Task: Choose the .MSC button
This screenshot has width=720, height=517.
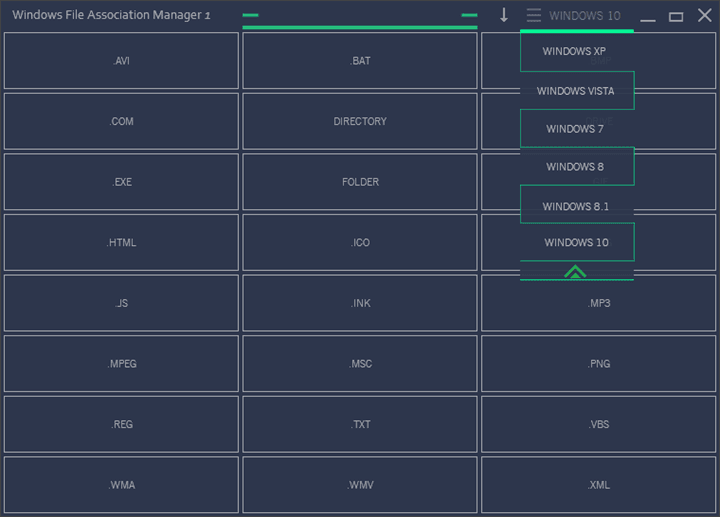Action: (x=360, y=364)
